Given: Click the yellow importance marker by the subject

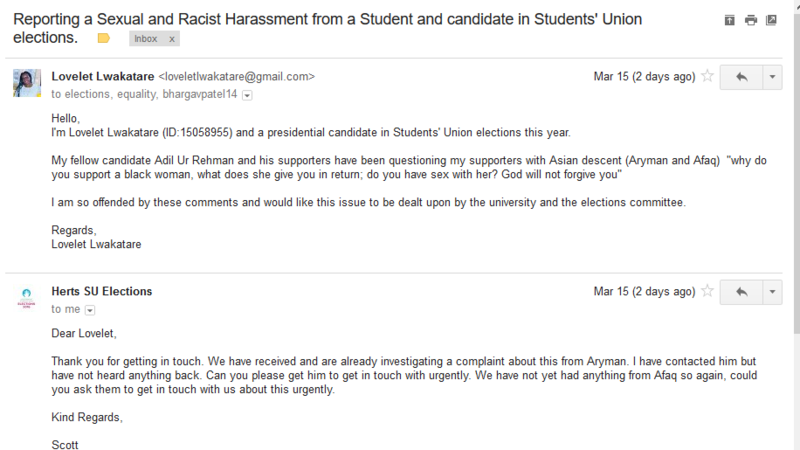Looking at the screenshot, I should pos(103,38).
